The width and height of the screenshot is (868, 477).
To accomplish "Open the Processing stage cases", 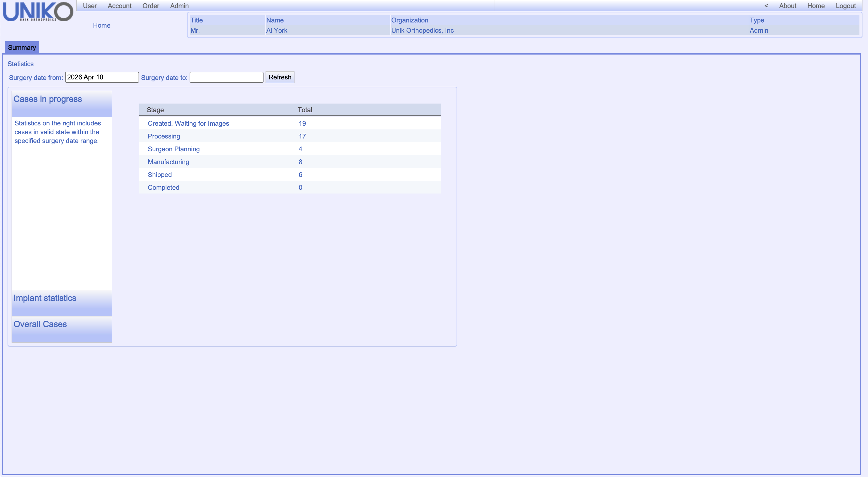I will click(x=164, y=136).
